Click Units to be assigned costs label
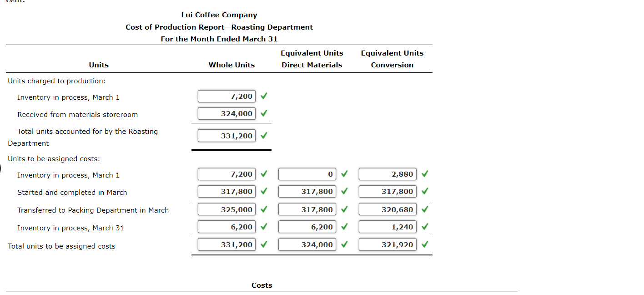The image size is (644, 295). point(54,158)
